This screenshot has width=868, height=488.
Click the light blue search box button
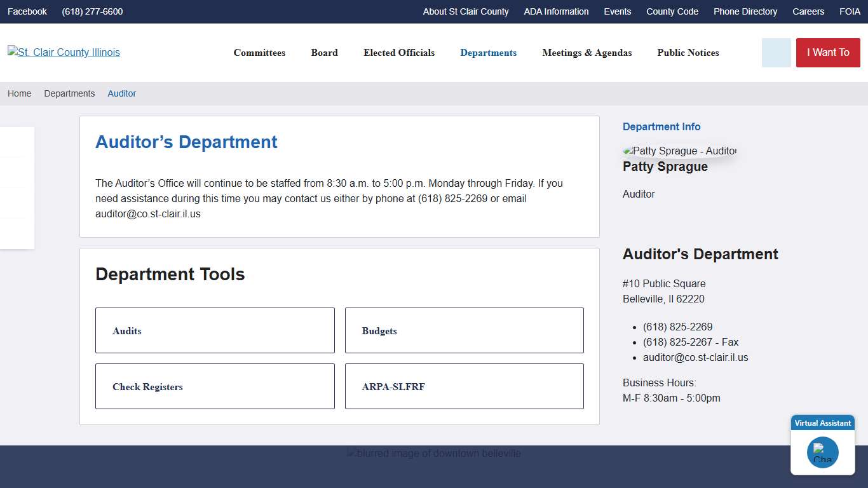[776, 53]
